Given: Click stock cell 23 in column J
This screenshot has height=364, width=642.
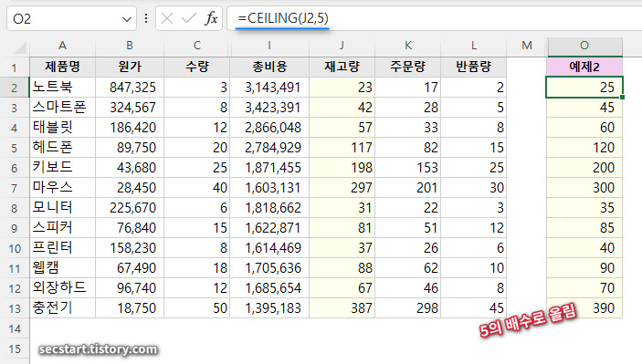Looking at the screenshot, I should coord(342,87).
